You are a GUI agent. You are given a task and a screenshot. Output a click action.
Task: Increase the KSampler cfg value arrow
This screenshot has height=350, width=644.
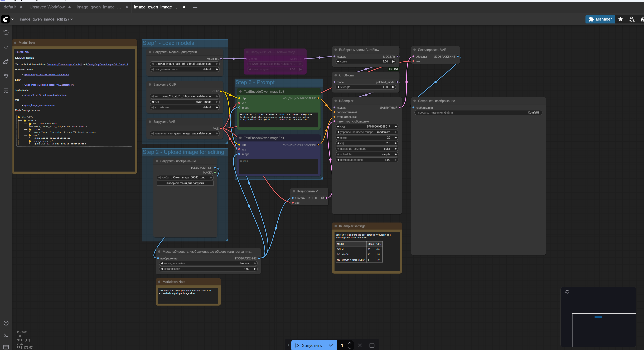coord(395,143)
